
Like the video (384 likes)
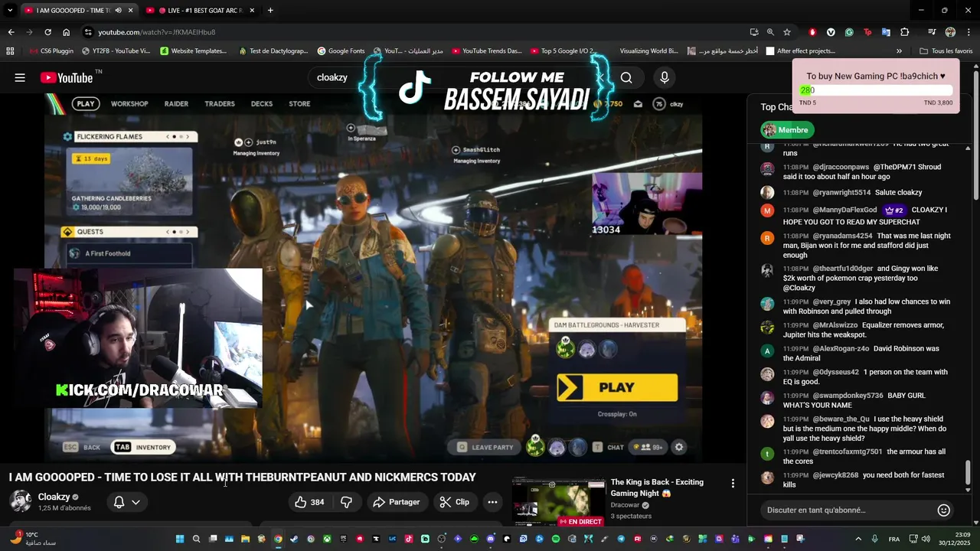310,502
